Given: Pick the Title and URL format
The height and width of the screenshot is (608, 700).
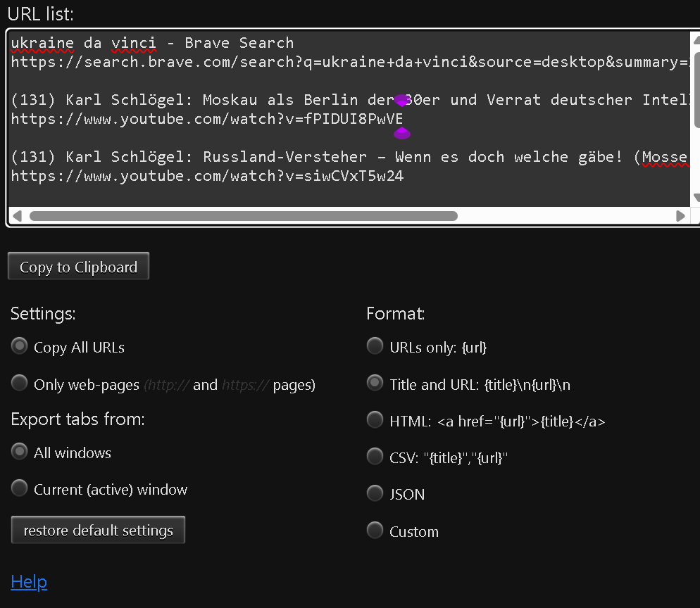Looking at the screenshot, I should [375, 384].
